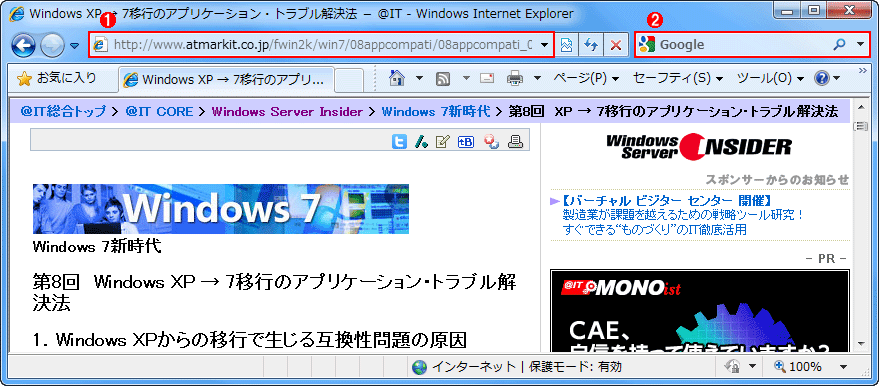Click the article print-version printer icon
Screen dimensions: 879x386
tap(515, 142)
